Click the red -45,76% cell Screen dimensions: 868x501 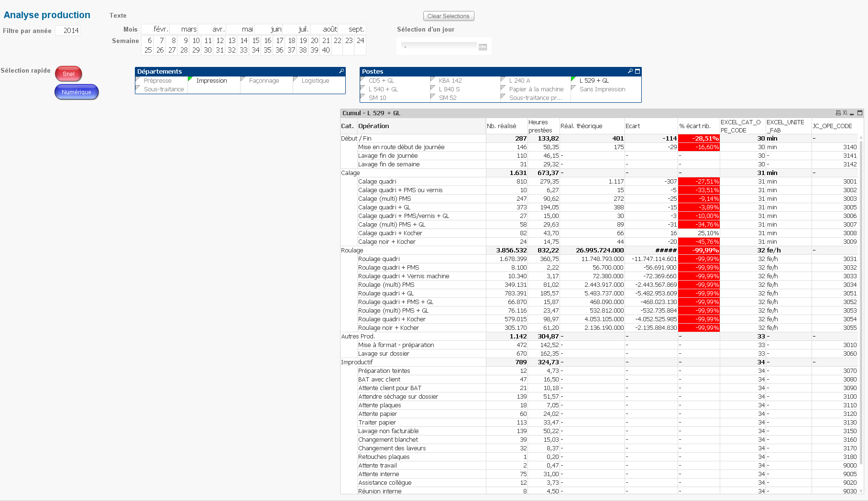click(699, 242)
